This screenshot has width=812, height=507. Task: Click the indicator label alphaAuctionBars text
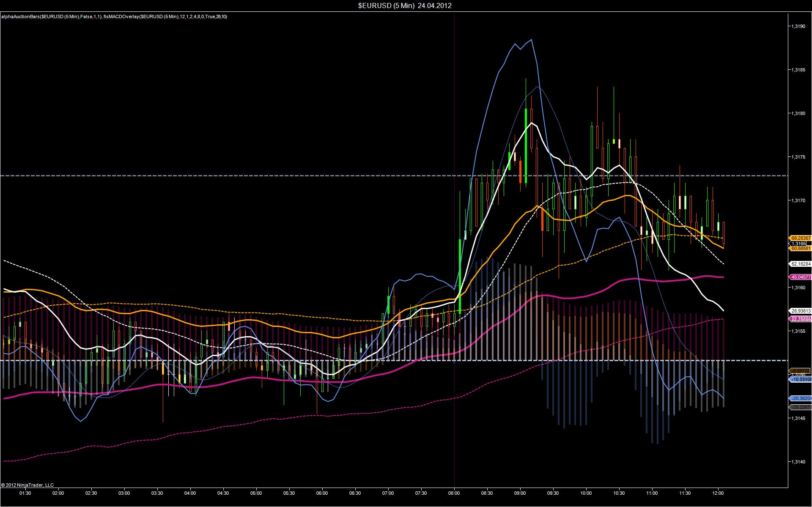point(51,16)
